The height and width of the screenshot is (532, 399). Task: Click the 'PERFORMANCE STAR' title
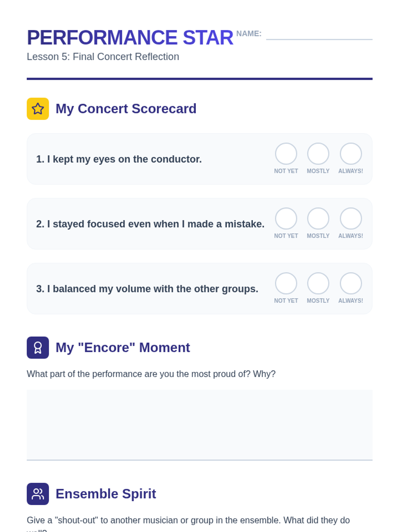(130, 38)
